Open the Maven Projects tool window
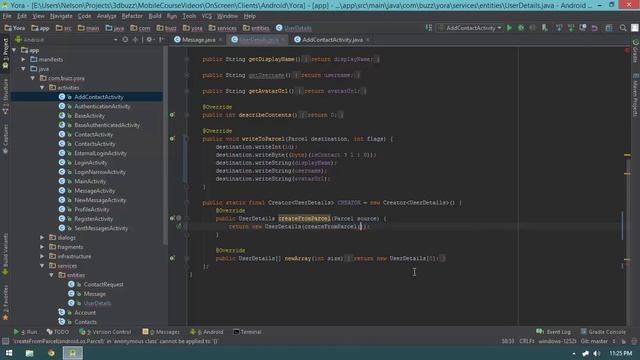 coord(635,96)
